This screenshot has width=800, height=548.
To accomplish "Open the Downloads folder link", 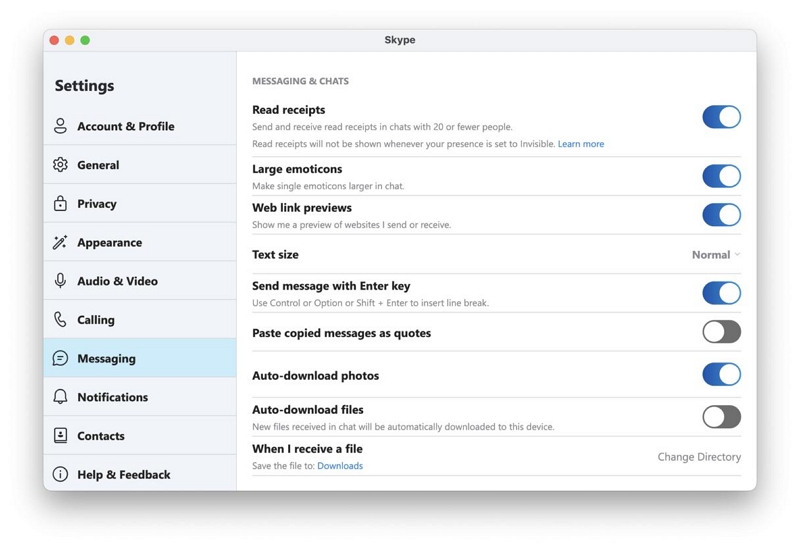I will click(x=340, y=466).
